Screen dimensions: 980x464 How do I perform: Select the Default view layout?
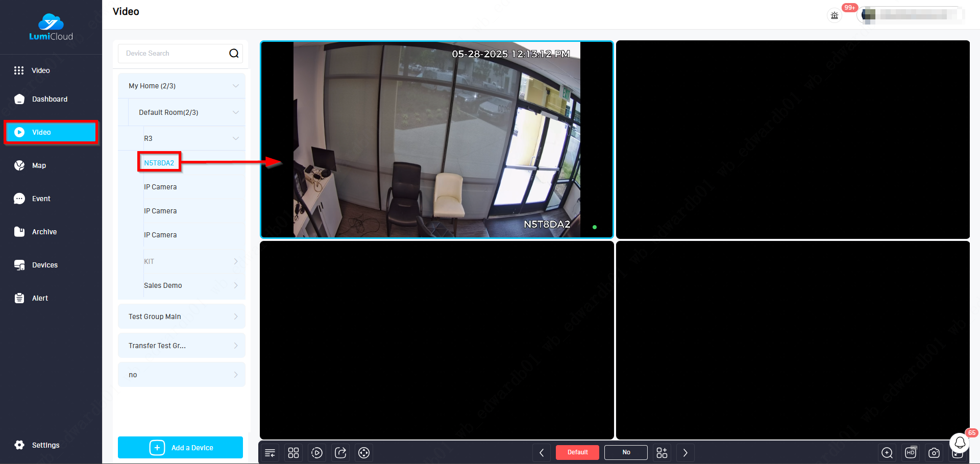pos(577,452)
